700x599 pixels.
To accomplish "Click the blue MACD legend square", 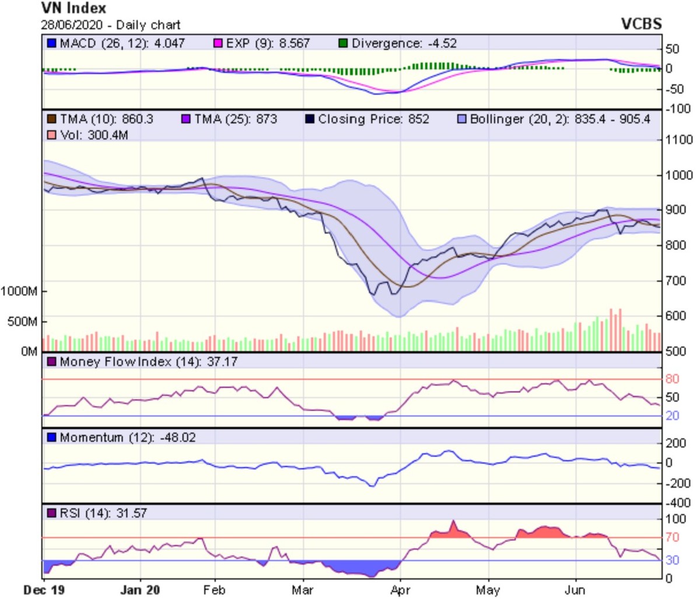I will tap(51, 44).
